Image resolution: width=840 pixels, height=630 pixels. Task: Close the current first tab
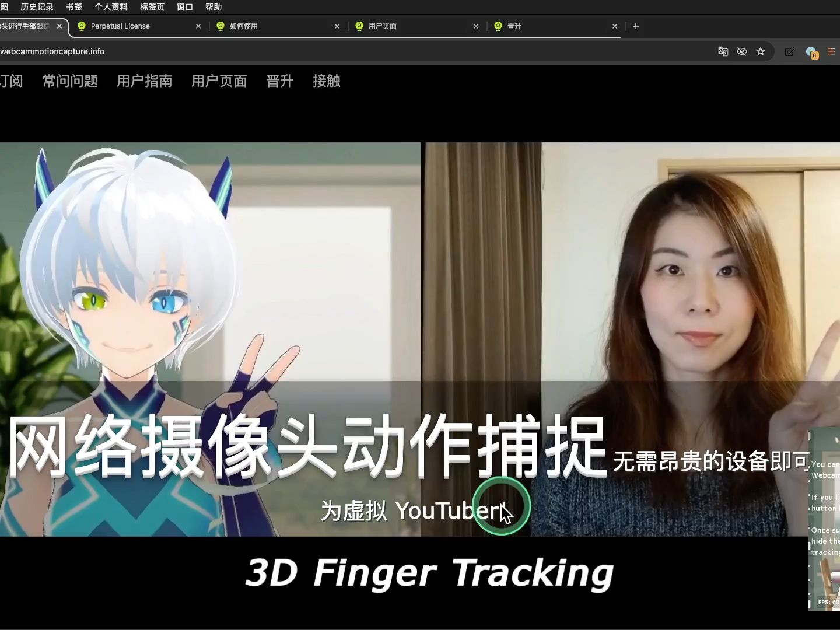(60, 26)
